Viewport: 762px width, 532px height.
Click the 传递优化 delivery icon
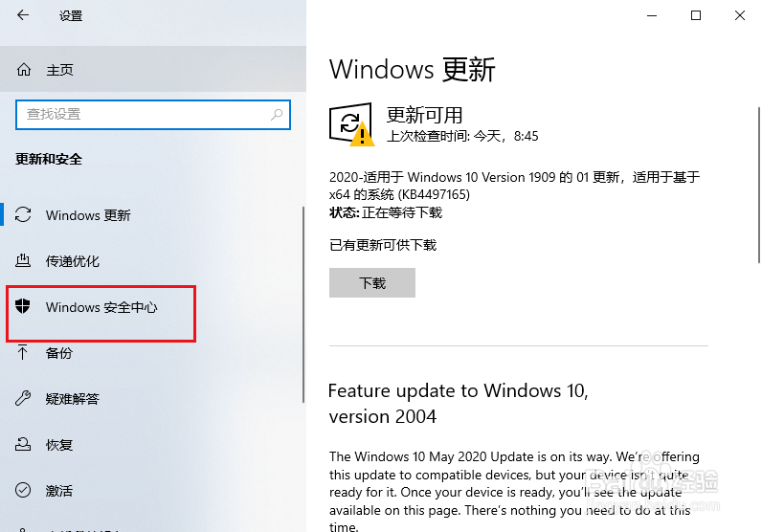(x=23, y=261)
